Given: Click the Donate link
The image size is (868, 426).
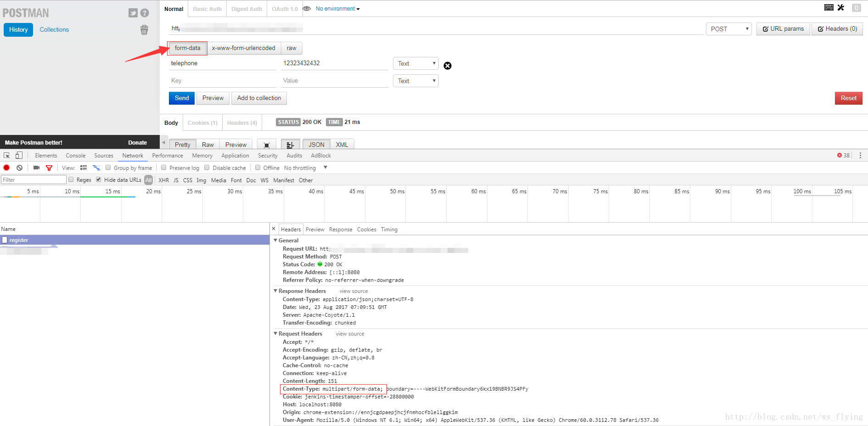Looking at the screenshot, I should [137, 142].
